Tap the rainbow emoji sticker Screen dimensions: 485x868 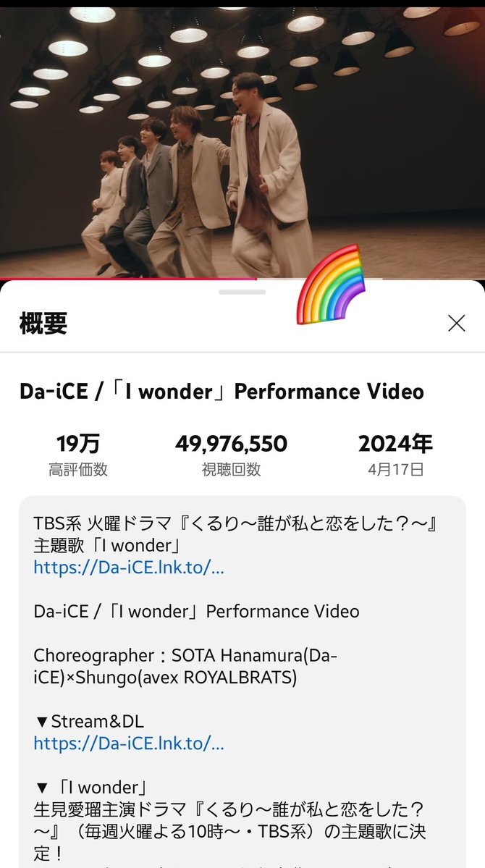[331, 284]
